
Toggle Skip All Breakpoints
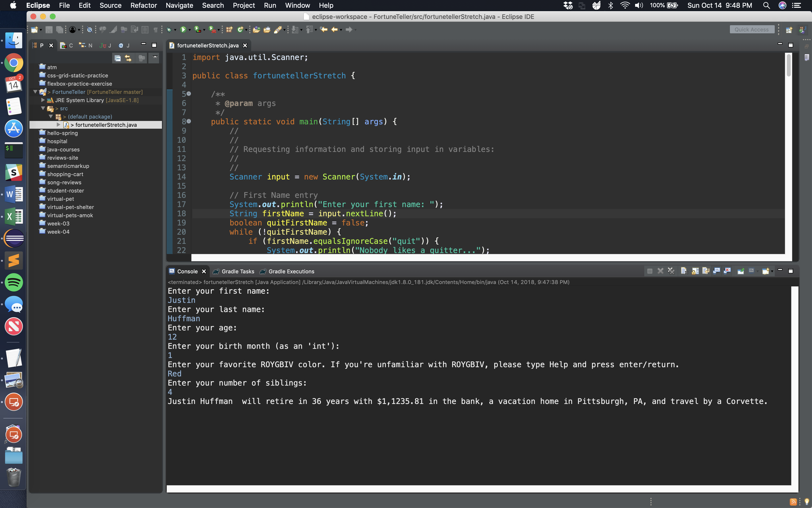click(90, 30)
